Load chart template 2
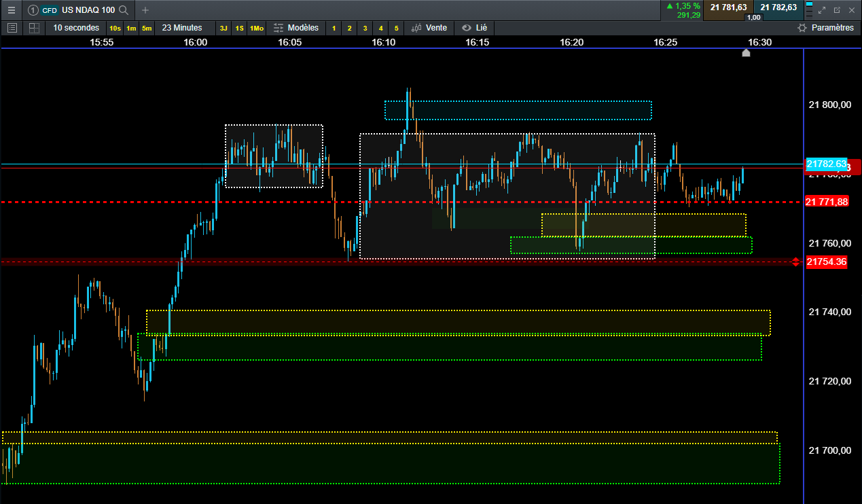This screenshot has height=504, width=862. [349, 29]
